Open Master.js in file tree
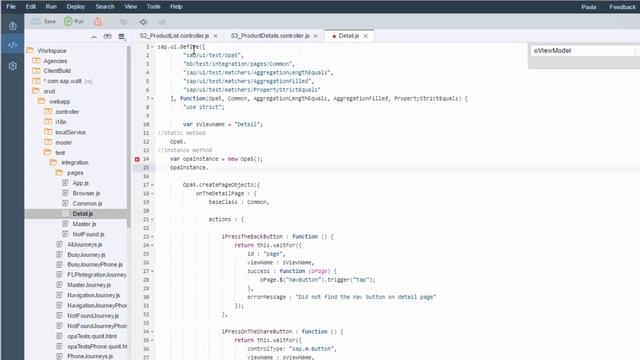Image resolution: width=640 pixels, height=360 pixels. pyautogui.click(x=84, y=224)
